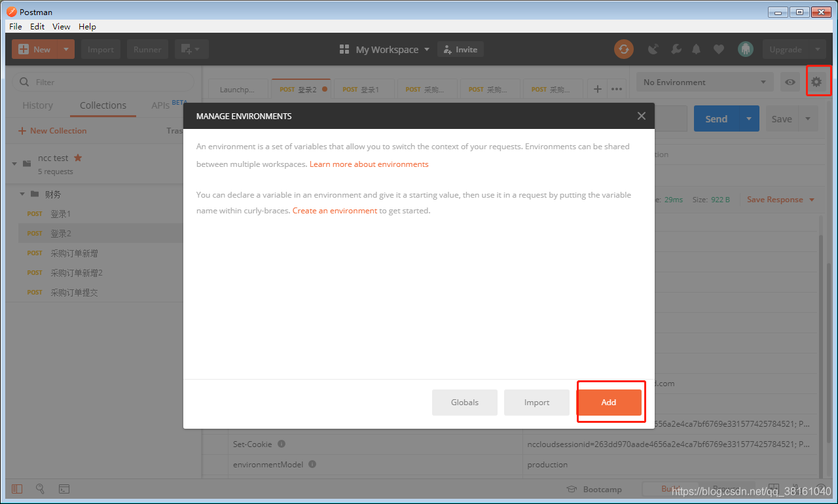Viewport: 838px width, 504px height.
Task: Click the Globals button
Action: point(465,403)
